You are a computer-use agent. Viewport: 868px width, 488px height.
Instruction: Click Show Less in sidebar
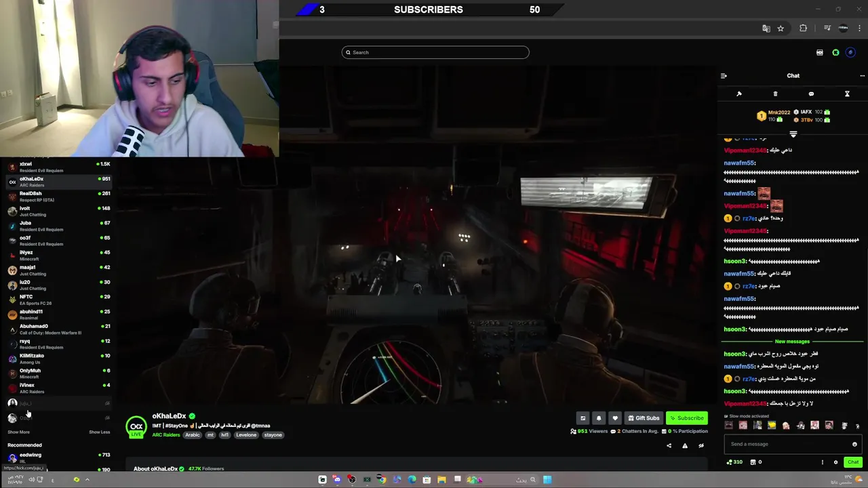[x=99, y=432]
